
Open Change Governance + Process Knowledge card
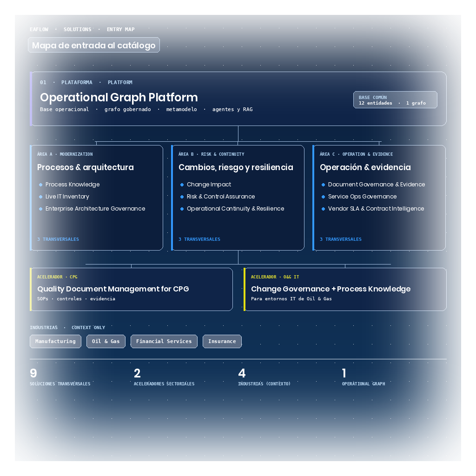click(345, 289)
